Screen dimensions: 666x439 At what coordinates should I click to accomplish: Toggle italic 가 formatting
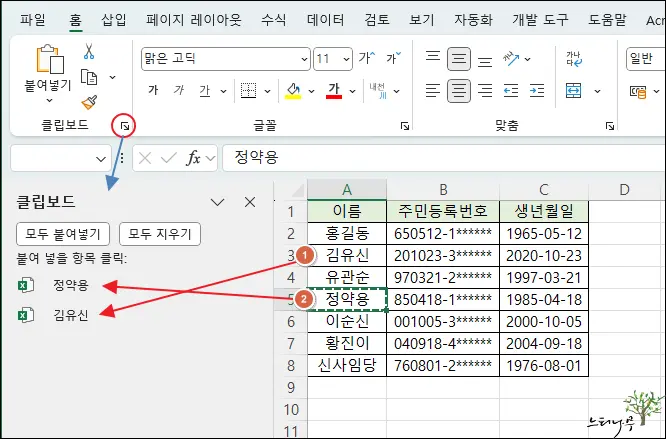pos(179,90)
